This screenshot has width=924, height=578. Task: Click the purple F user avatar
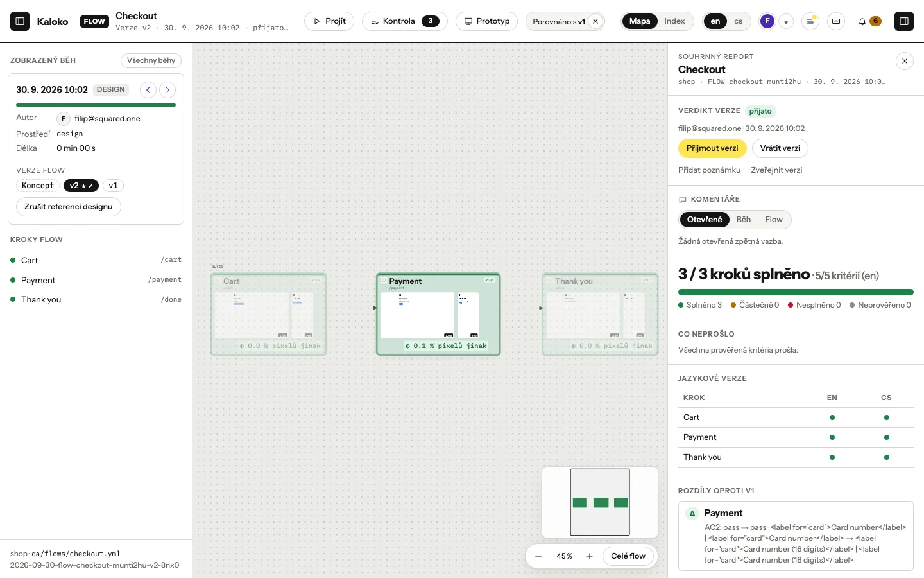[x=767, y=21]
